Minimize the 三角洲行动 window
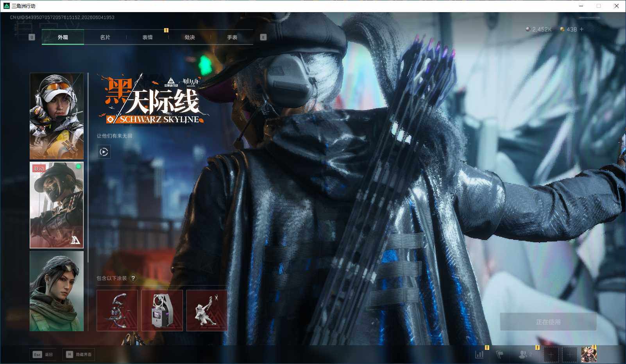This screenshot has width=626, height=364. click(x=581, y=6)
